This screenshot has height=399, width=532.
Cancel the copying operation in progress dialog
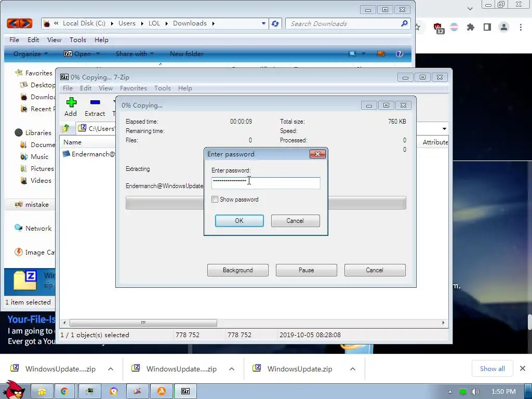pyautogui.click(x=375, y=270)
